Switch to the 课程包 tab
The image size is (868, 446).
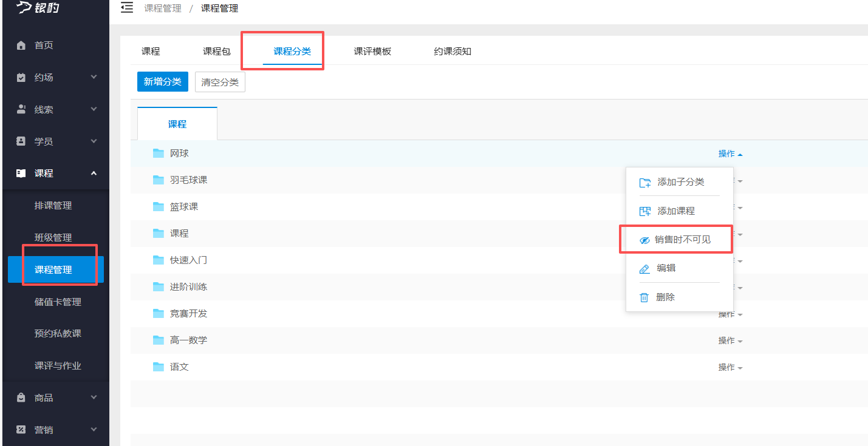pyautogui.click(x=216, y=52)
